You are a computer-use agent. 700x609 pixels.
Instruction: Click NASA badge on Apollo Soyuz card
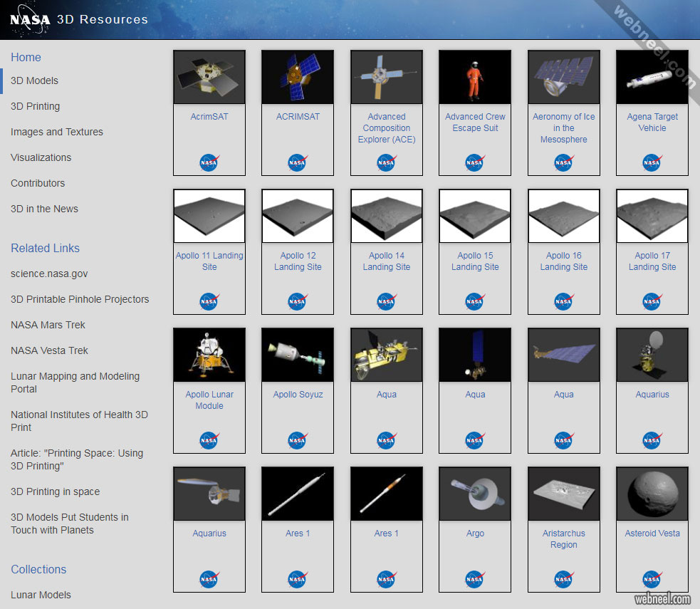pyautogui.click(x=298, y=440)
